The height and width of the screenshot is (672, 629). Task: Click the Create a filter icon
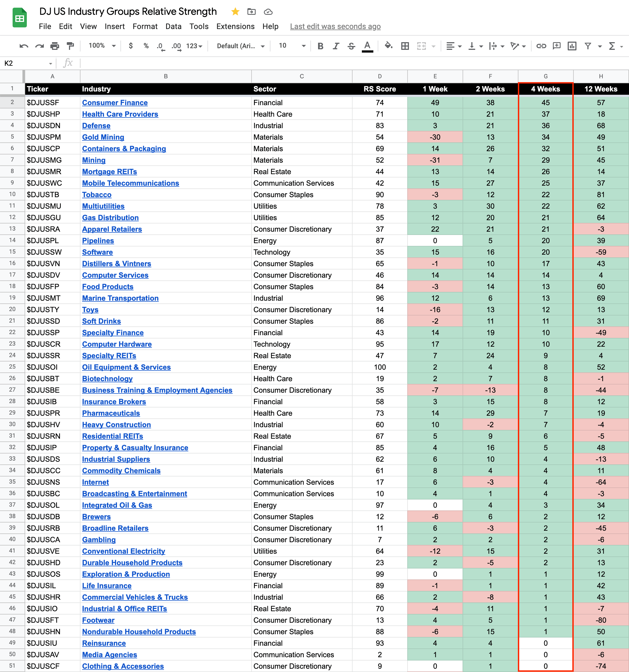[x=588, y=46]
